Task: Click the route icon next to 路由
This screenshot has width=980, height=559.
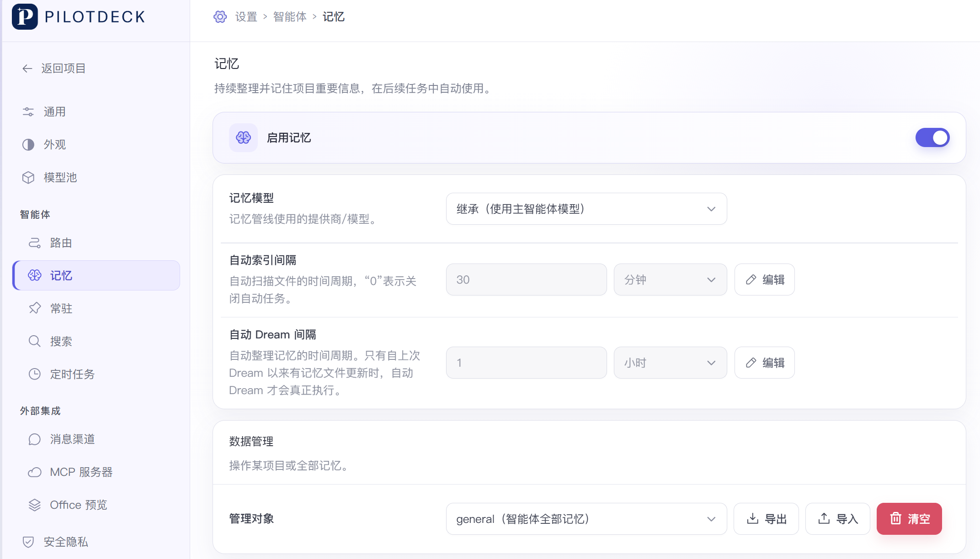Action: pyautogui.click(x=35, y=243)
